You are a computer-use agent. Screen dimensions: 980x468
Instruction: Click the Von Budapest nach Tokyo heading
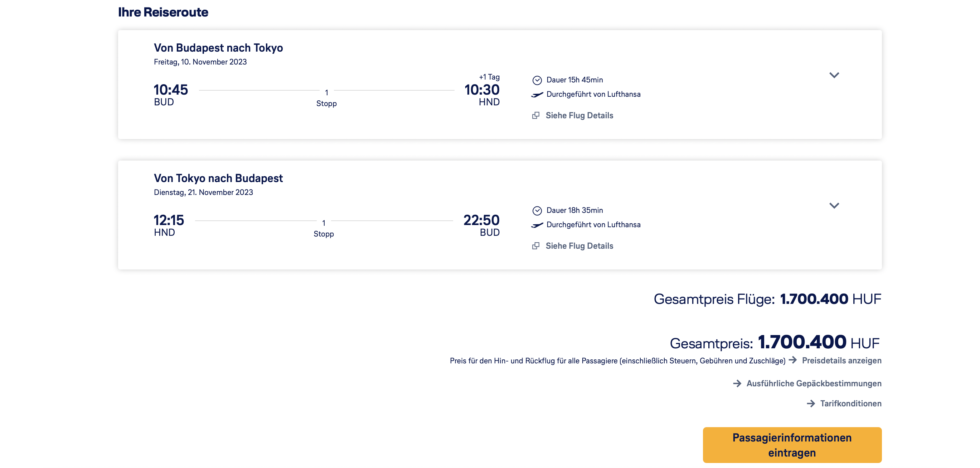(218, 48)
